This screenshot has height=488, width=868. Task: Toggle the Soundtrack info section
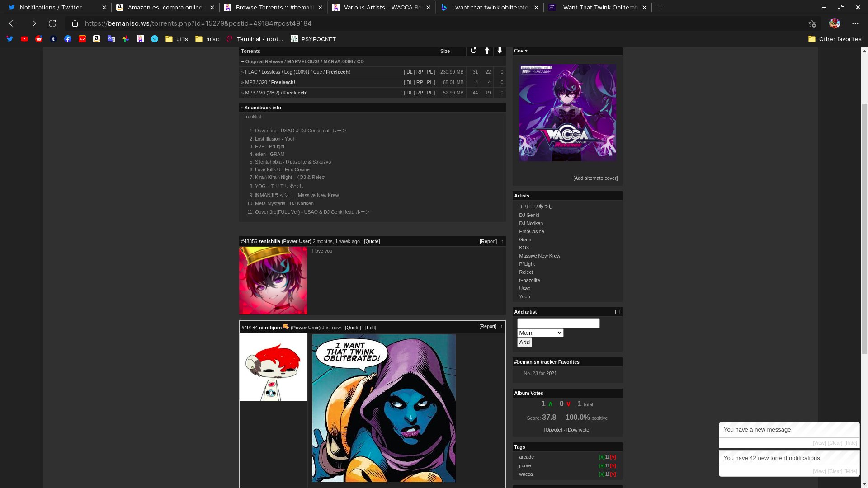[x=262, y=108]
